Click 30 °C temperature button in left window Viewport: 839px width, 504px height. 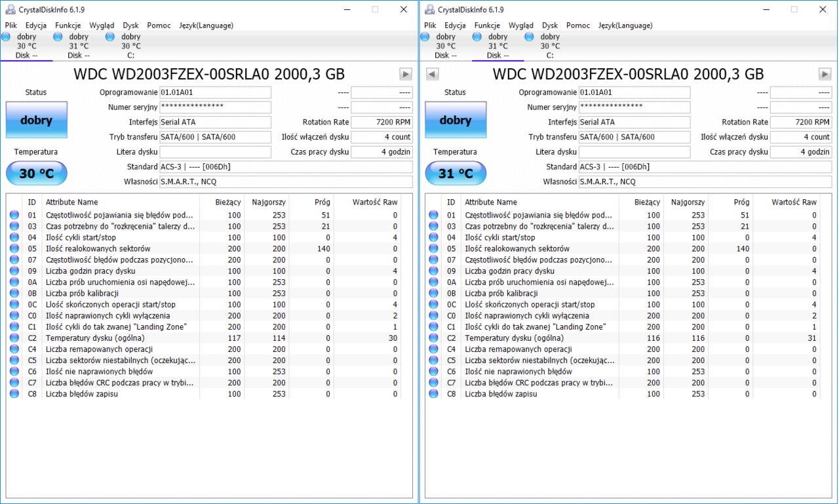point(36,174)
